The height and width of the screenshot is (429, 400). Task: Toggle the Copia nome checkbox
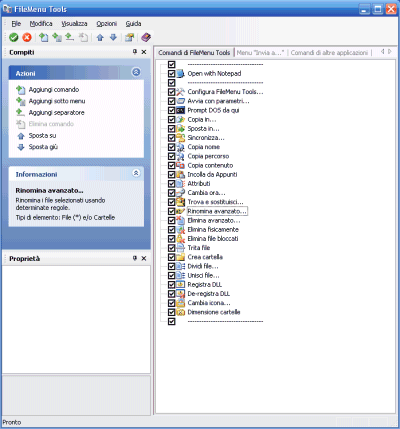click(171, 147)
